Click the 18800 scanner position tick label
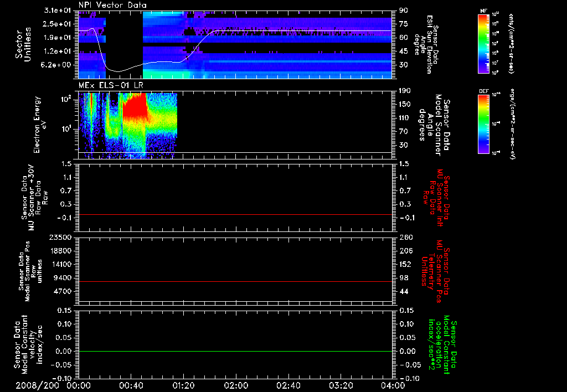 tap(60, 251)
